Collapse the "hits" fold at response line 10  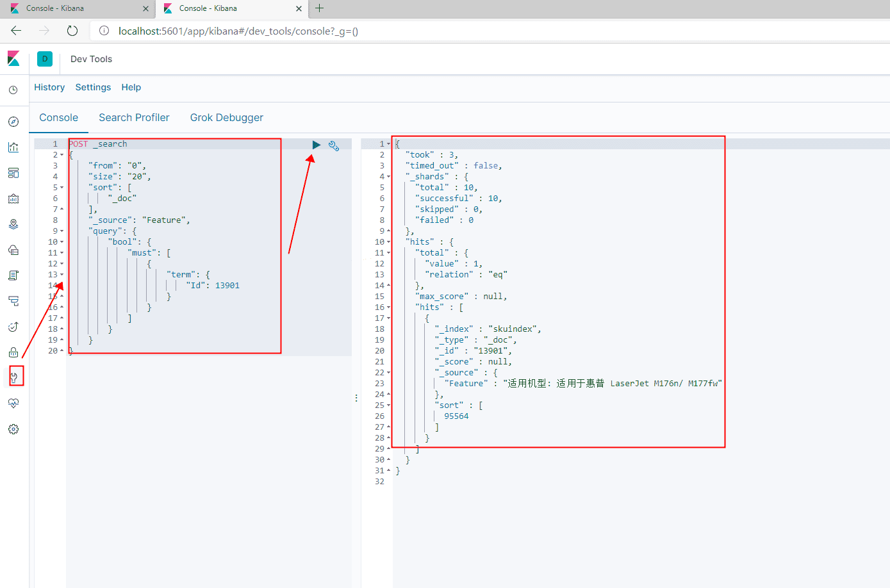(x=389, y=242)
